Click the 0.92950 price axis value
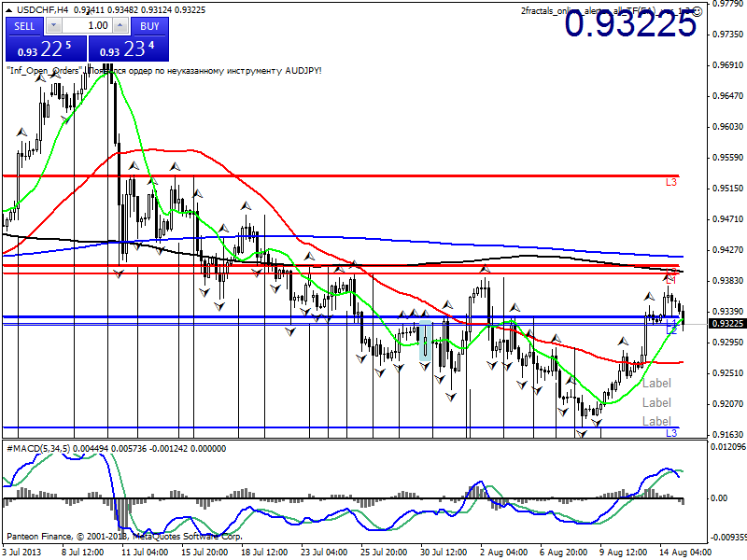Viewport: 747px width, 560px height. point(727,343)
